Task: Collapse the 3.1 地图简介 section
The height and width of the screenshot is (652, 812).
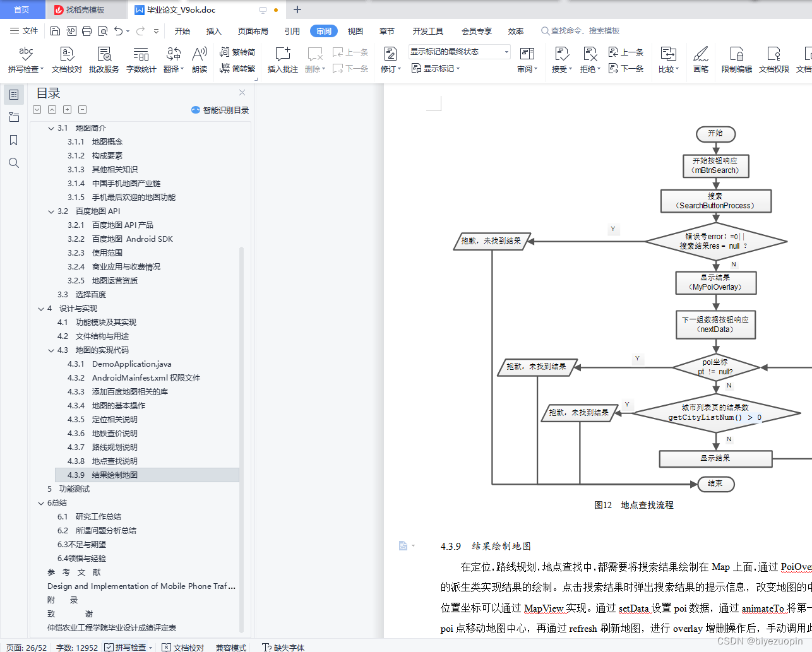Action: click(x=51, y=128)
